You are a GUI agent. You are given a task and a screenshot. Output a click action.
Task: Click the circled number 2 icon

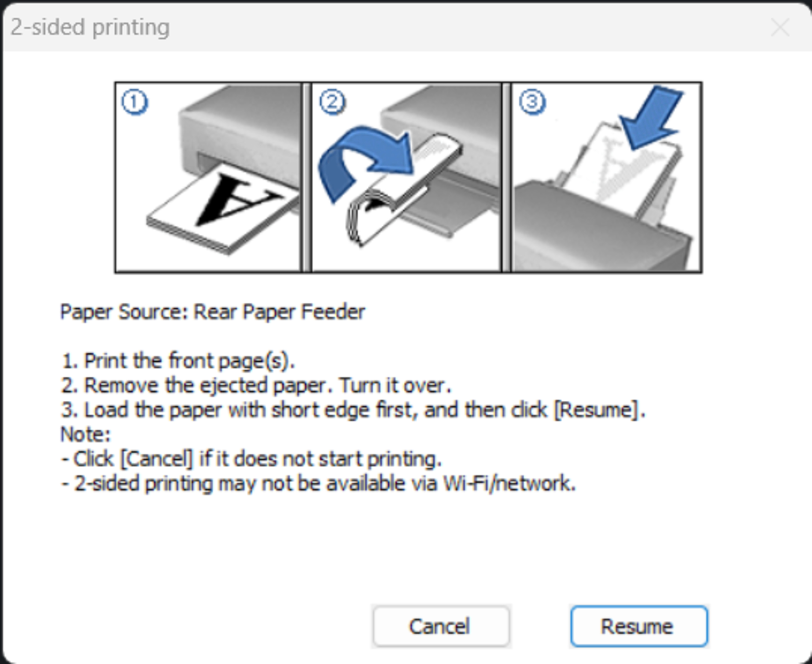(x=332, y=102)
